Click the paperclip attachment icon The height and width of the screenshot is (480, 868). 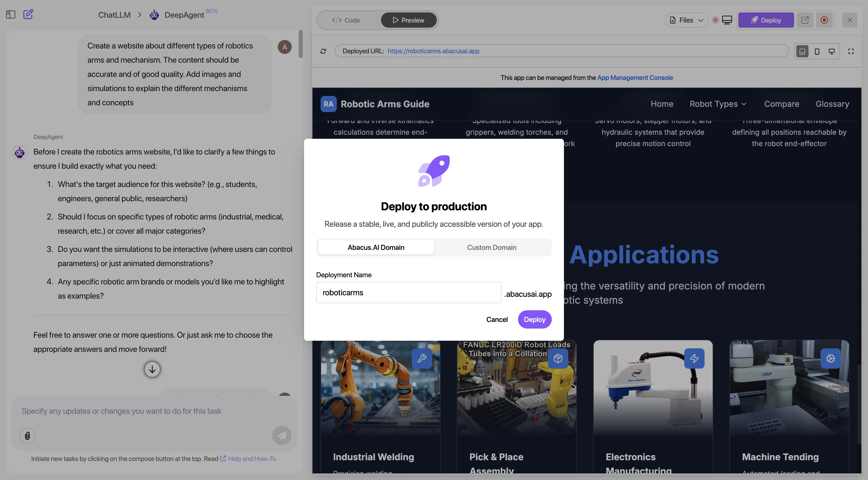point(27,436)
